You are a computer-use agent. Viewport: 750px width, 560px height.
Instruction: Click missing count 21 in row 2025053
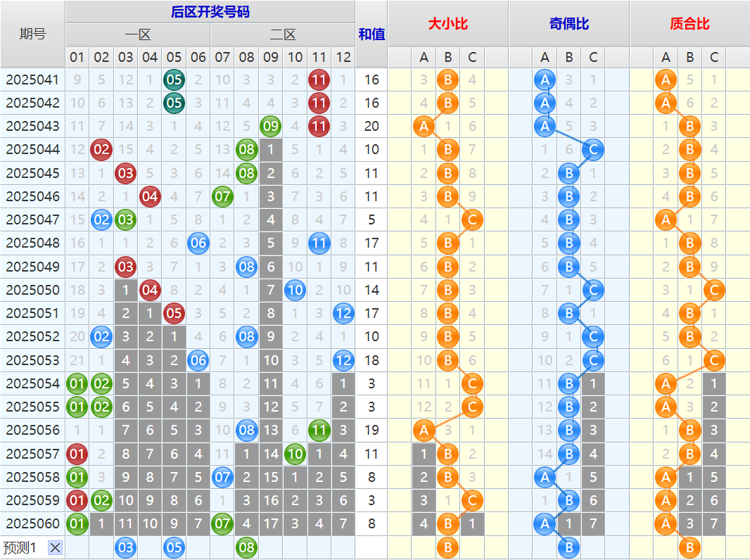(77, 360)
